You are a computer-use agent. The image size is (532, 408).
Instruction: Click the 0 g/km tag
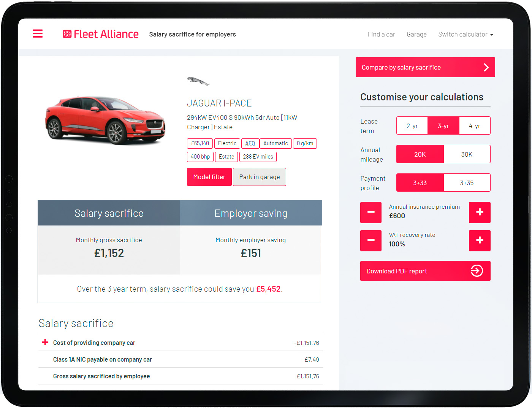coord(305,143)
